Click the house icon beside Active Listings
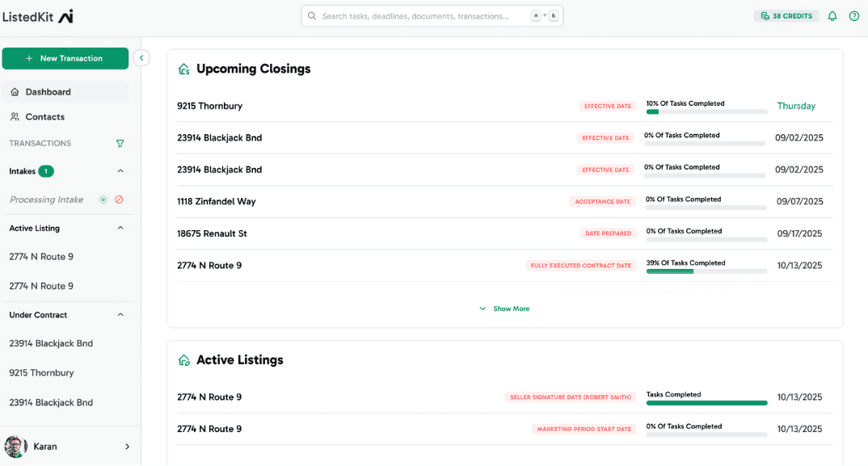This screenshot has width=868, height=466. [x=183, y=360]
